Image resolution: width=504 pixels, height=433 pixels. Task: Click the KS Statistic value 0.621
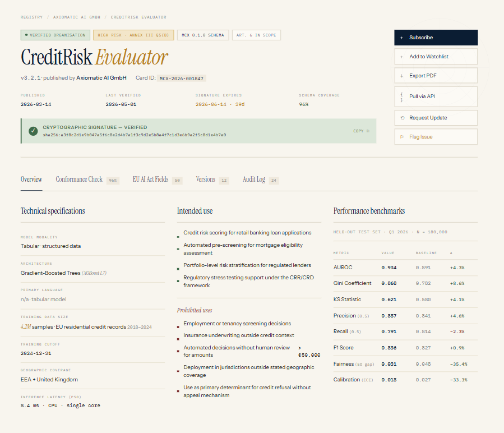pos(389,300)
